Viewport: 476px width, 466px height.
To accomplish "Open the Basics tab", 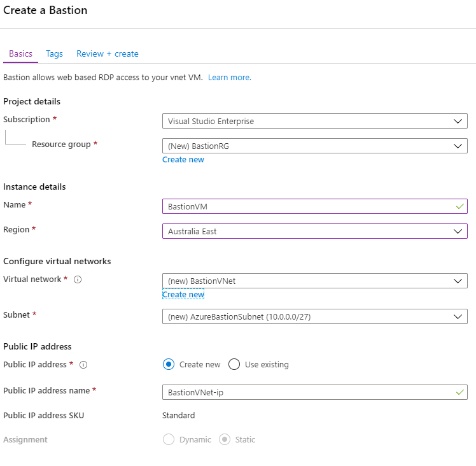I will coord(20,53).
